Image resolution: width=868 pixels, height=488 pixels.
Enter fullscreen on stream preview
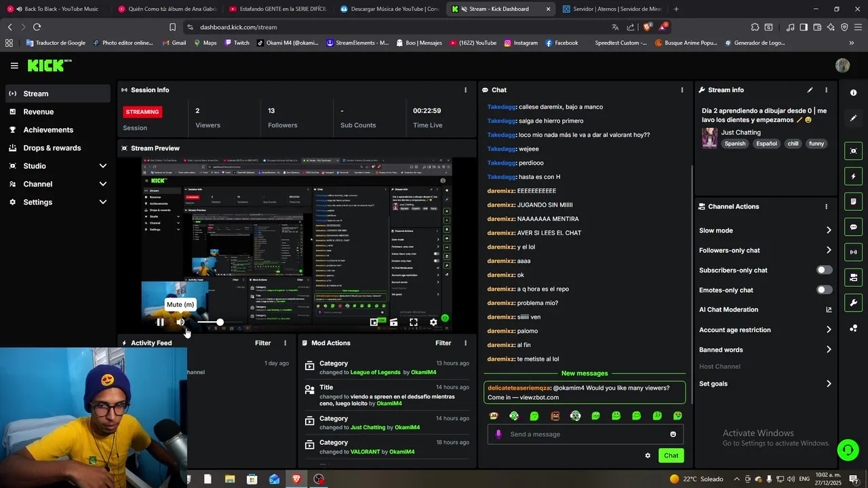click(x=414, y=323)
